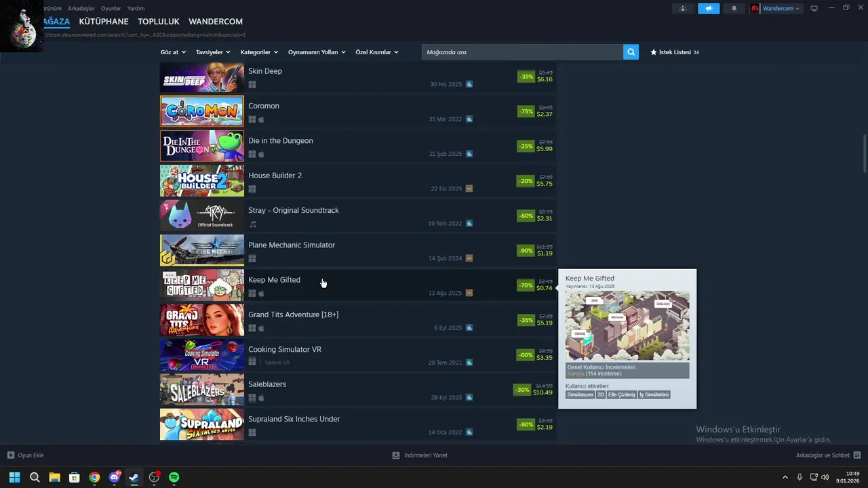Viewport: 868px width, 488px height.
Task: Open Discord from the taskbar
Action: (x=115, y=477)
